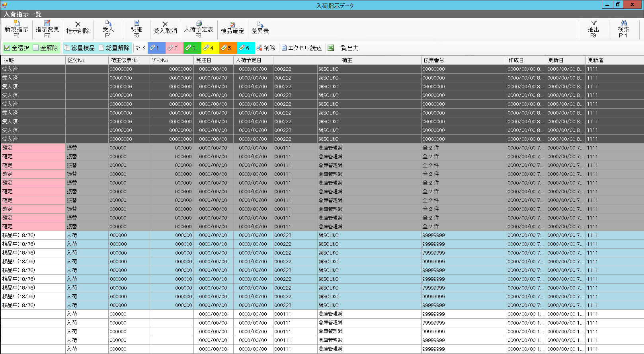
Task: Export the list with 一覧出力
Action: pyautogui.click(x=343, y=48)
